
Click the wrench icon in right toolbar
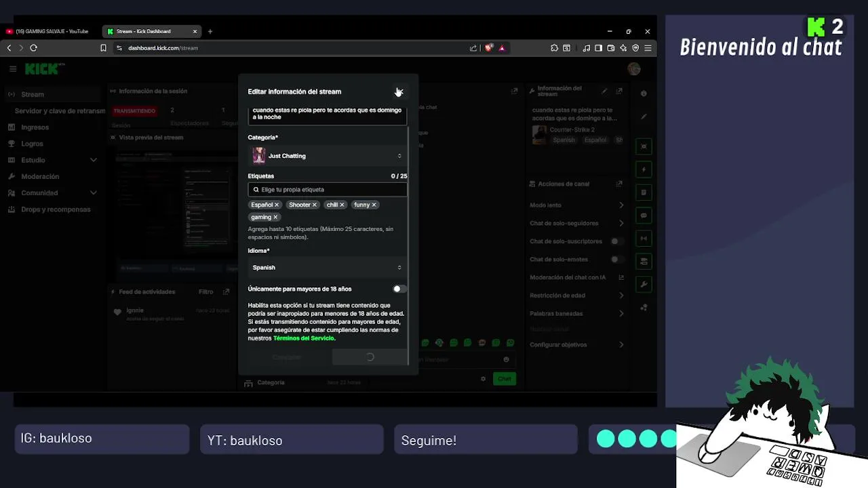coord(644,284)
